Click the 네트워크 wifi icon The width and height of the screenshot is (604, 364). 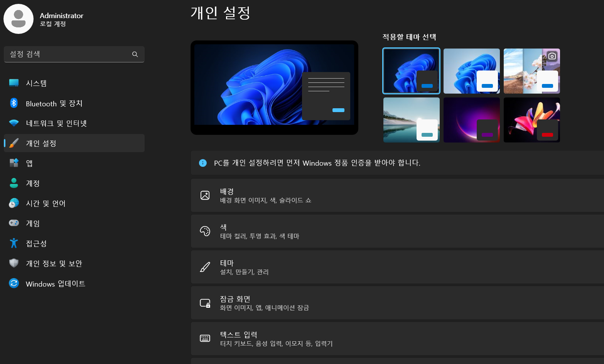[14, 123]
